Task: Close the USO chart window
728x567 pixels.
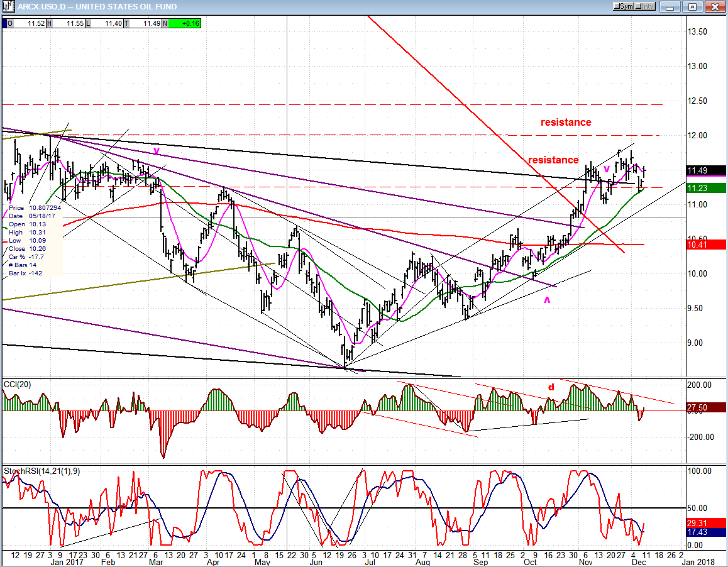Action: [714, 6]
